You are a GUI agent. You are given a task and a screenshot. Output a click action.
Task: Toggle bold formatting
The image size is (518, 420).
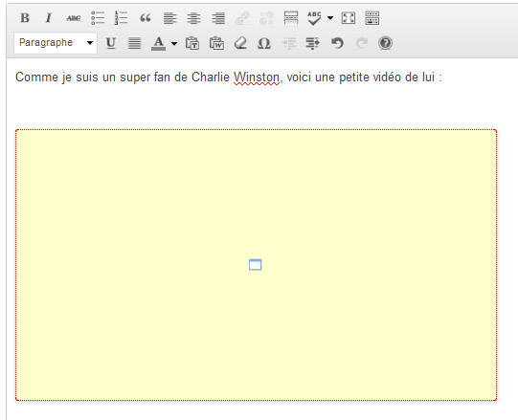25,18
